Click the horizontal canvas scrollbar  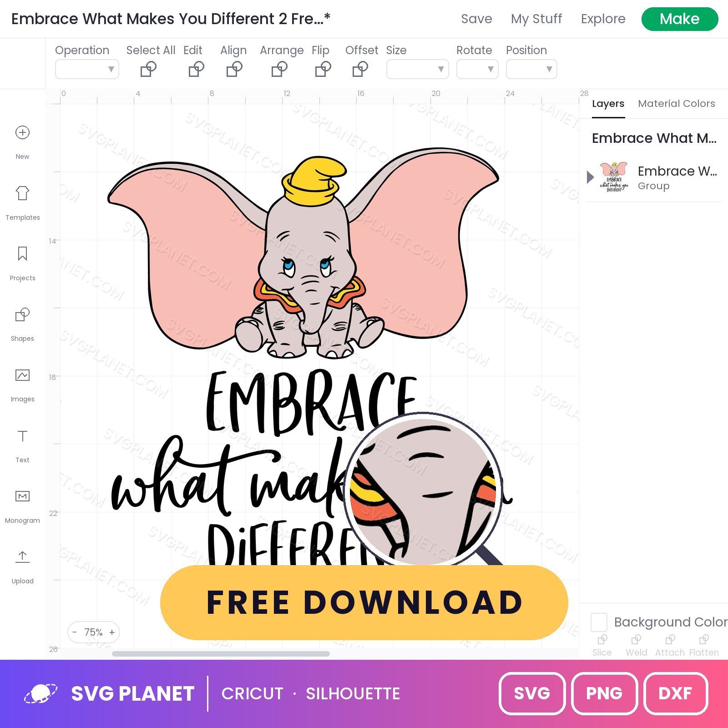[x=221, y=654]
